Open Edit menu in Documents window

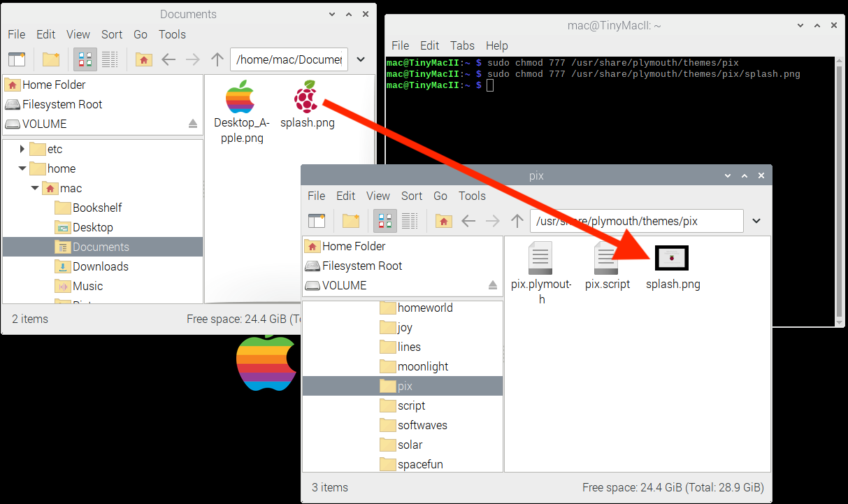[46, 34]
